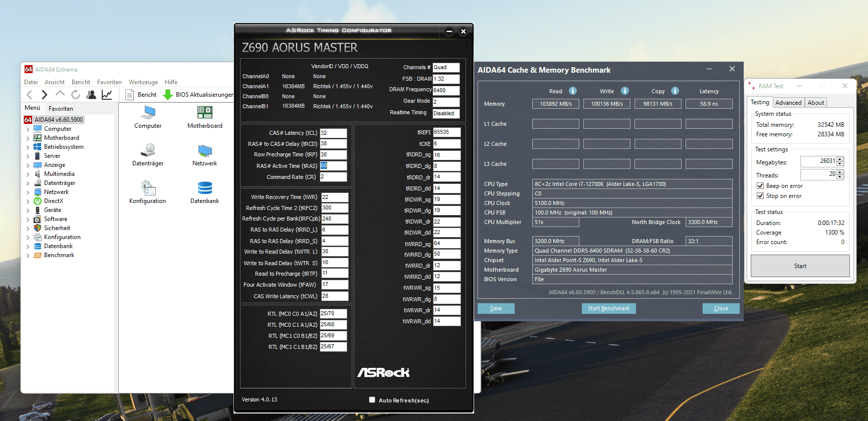Viewport: 868px width, 421px height.
Task: Click the Copy info icon in benchmark window
Action: tap(675, 91)
